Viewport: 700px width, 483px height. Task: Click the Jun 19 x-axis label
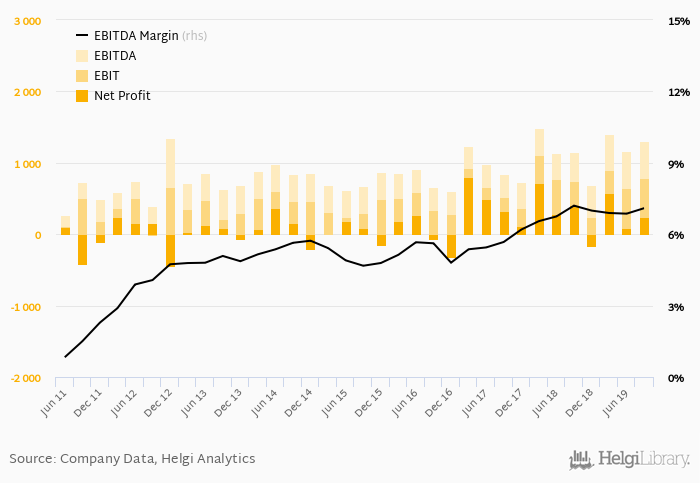click(616, 405)
